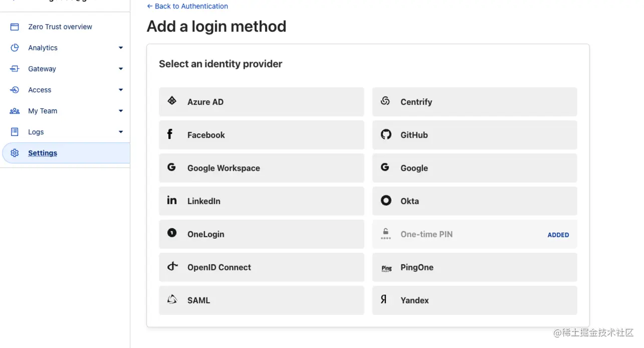Image resolution: width=644 pixels, height=348 pixels.
Task: Open Zero Trust overview page
Action: click(60, 27)
